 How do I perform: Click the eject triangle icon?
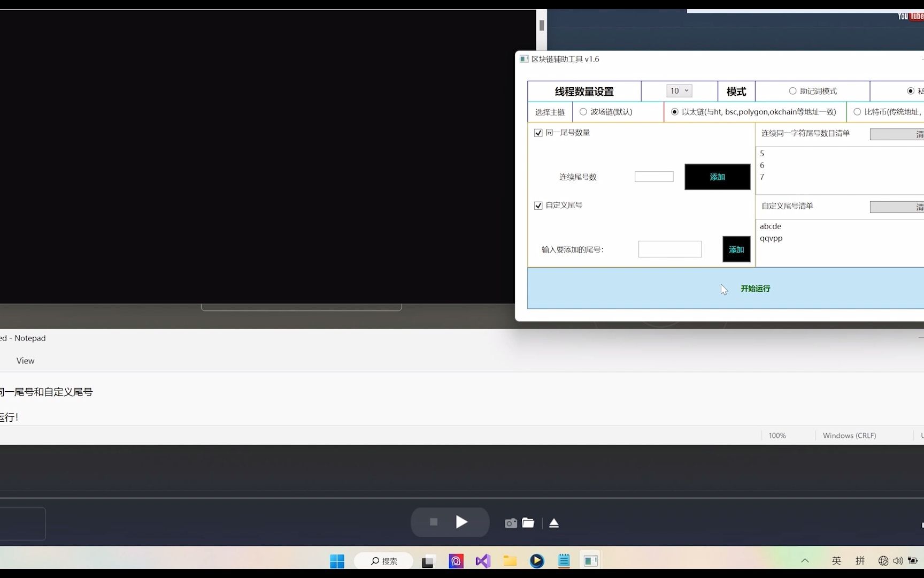554,523
